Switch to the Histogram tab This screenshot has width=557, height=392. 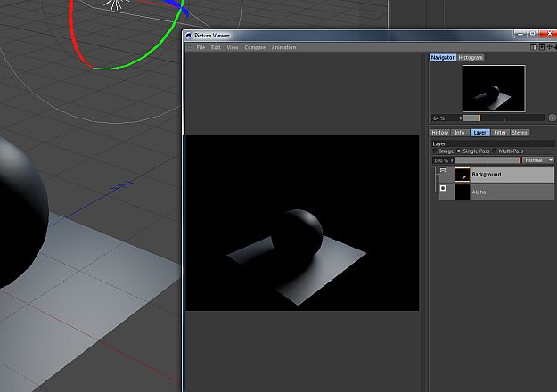tap(471, 57)
